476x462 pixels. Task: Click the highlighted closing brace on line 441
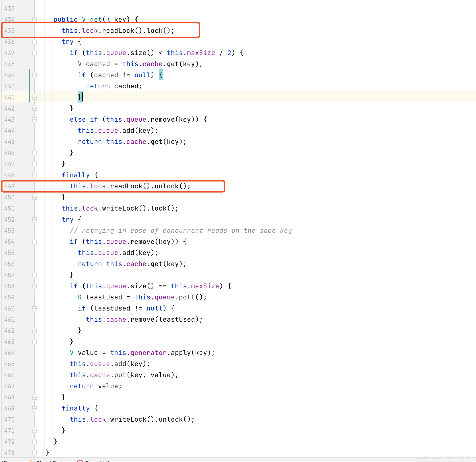80,97
